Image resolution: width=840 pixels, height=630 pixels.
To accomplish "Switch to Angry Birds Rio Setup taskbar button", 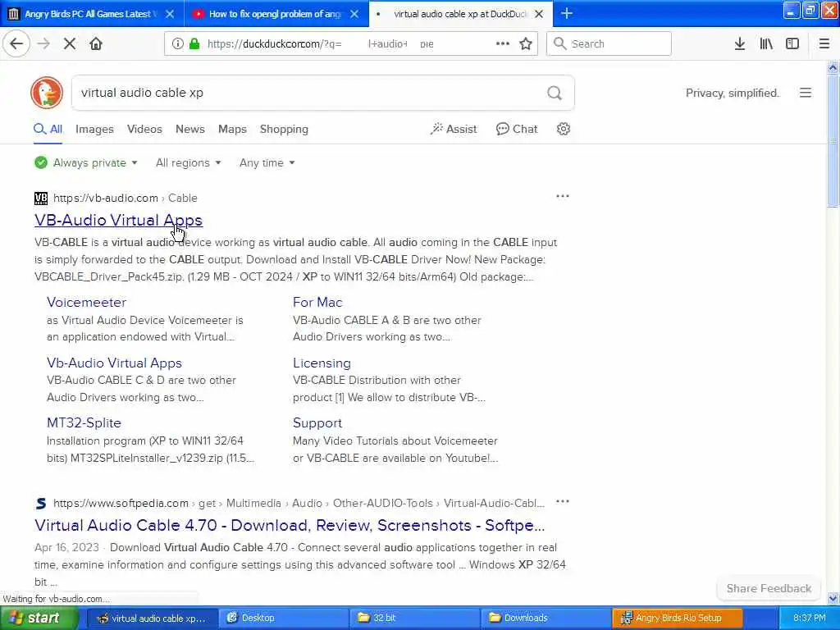I will (678, 619).
